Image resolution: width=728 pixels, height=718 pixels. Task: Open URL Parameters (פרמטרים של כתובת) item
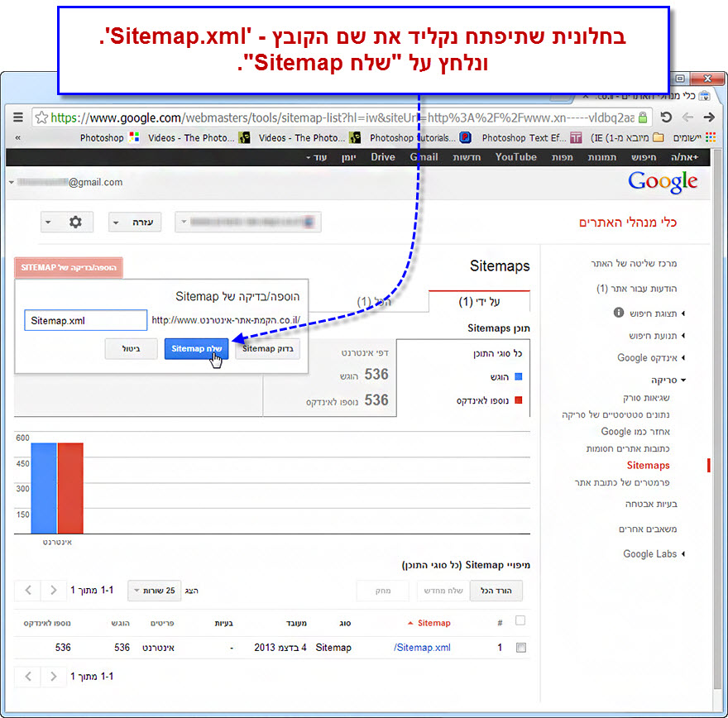click(621, 483)
